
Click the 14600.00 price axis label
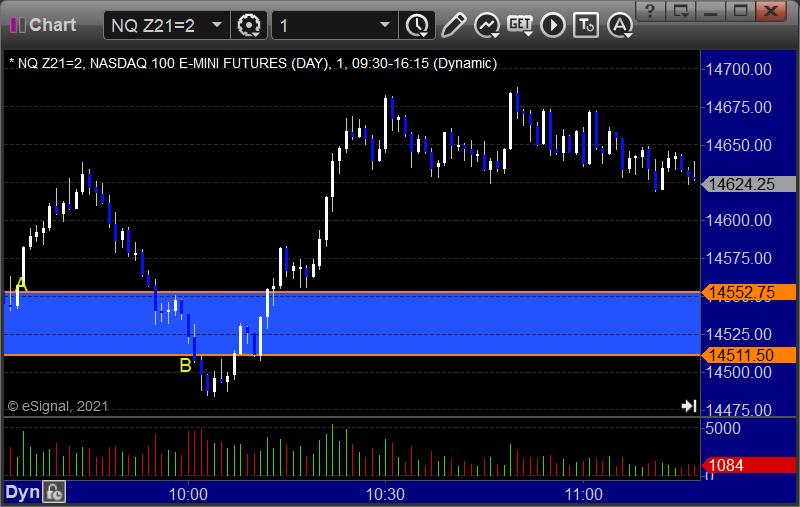click(x=738, y=220)
